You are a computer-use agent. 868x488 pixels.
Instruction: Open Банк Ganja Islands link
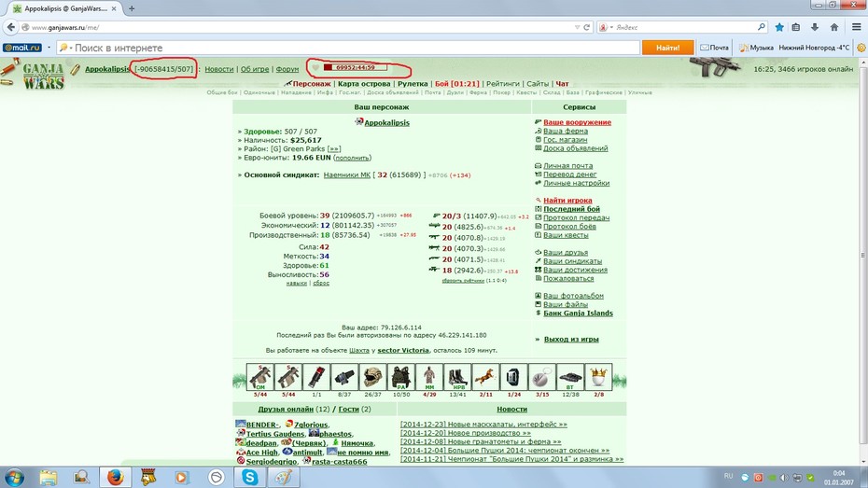(x=578, y=314)
